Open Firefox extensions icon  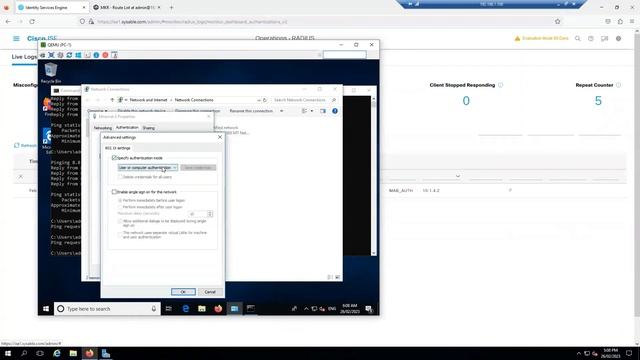coord(620,22)
